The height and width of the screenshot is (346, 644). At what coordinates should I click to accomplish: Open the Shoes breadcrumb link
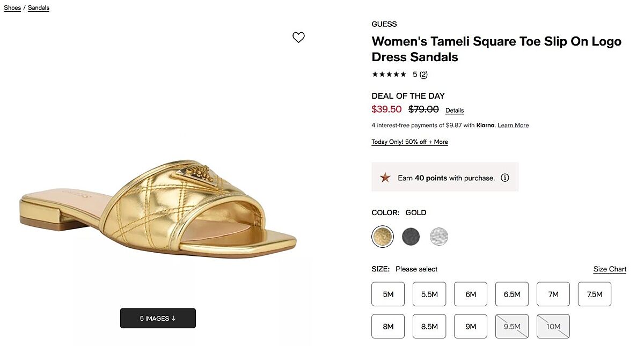(12, 8)
